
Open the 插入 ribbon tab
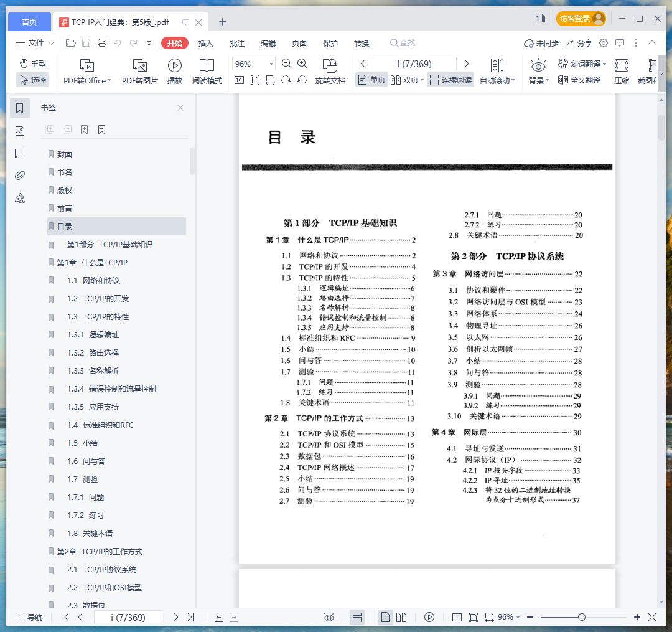(206, 44)
